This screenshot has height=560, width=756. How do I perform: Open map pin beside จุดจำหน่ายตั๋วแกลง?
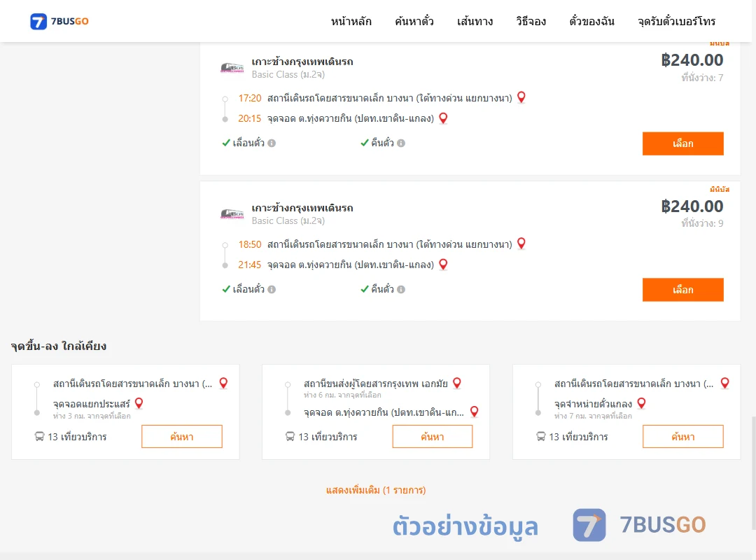point(641,403)
